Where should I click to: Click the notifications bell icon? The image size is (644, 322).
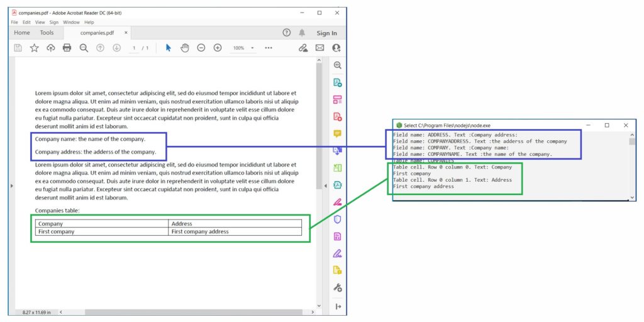[x=302, y=33]
